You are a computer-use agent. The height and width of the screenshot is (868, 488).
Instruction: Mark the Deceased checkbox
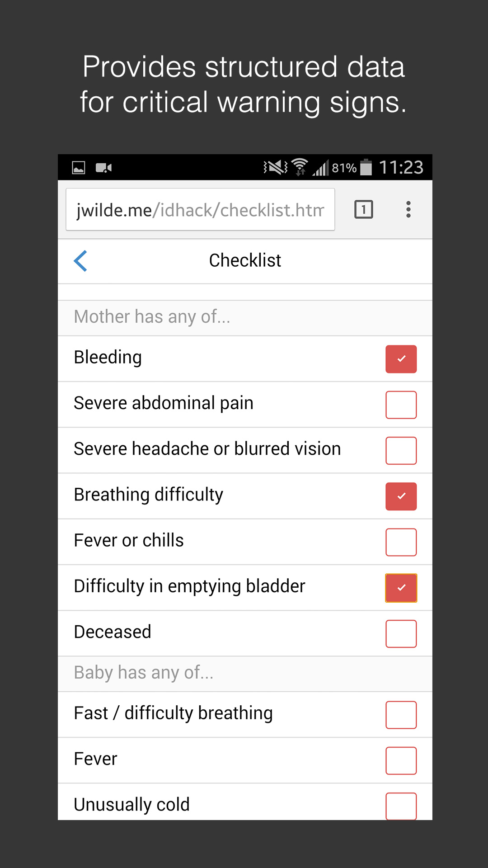tap(401, 633)
